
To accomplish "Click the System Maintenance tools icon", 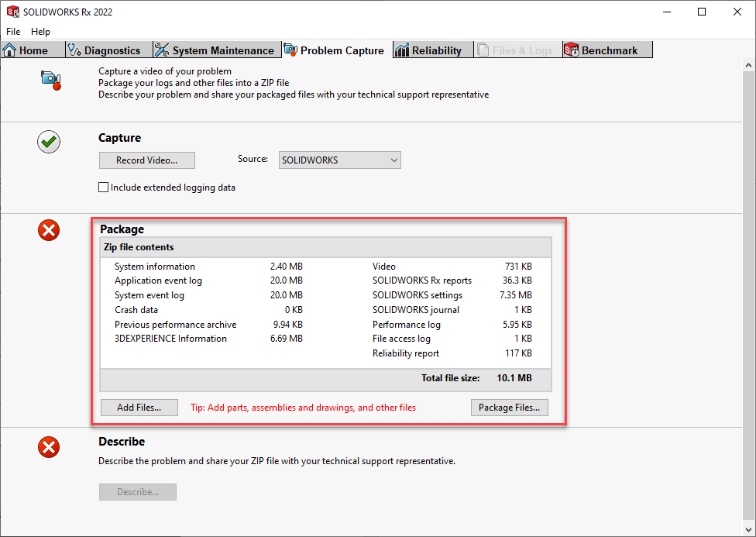I will click(162, 50).
